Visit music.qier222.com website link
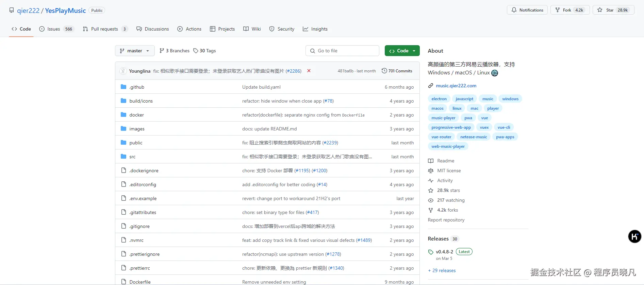The height and width of the screenshot is (285, 644). 456,86
